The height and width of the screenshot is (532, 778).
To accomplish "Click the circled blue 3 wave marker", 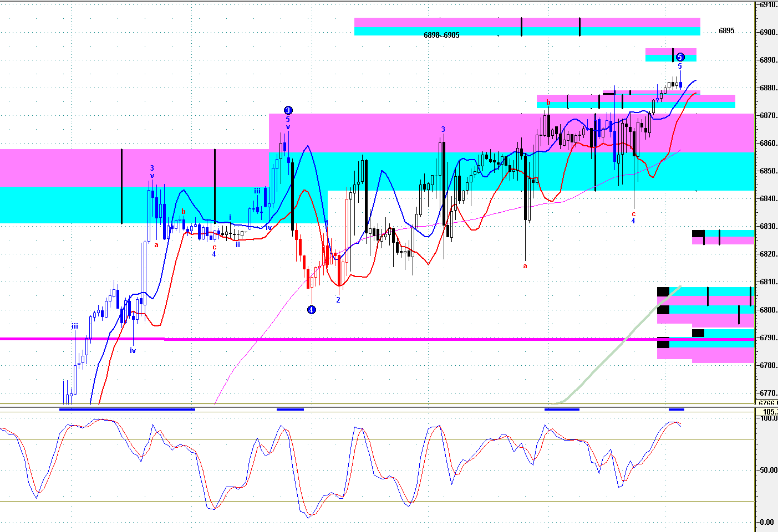I will (288, 110).
